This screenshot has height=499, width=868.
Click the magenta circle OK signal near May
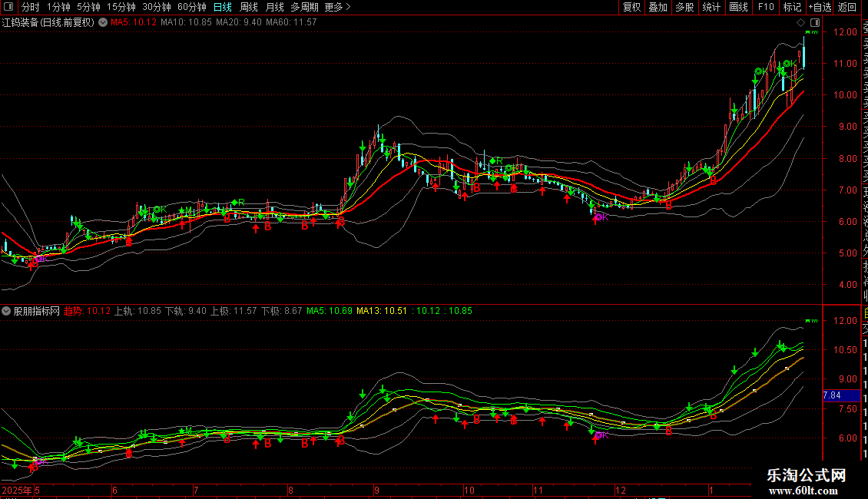coord(37,259)
